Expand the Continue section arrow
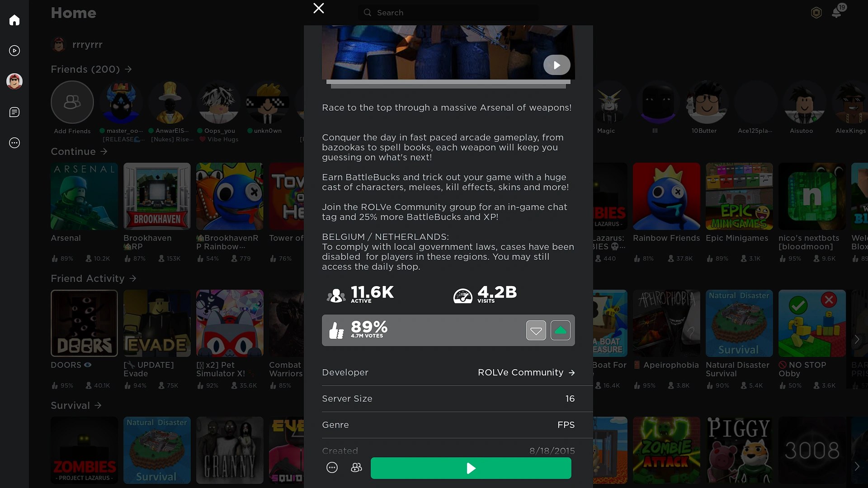868x488 pixels. [x=104, y=151]
